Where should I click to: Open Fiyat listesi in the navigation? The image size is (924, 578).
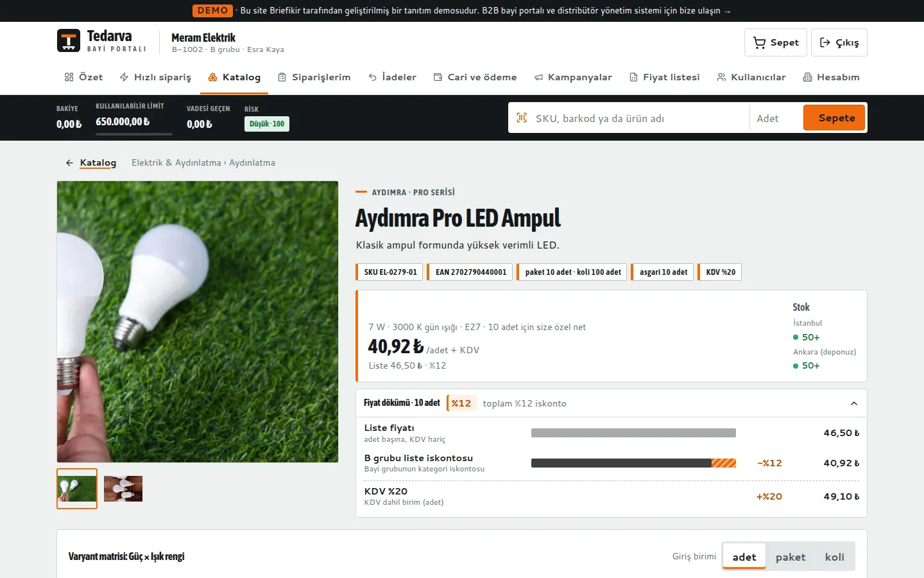[x=664, y=77]
